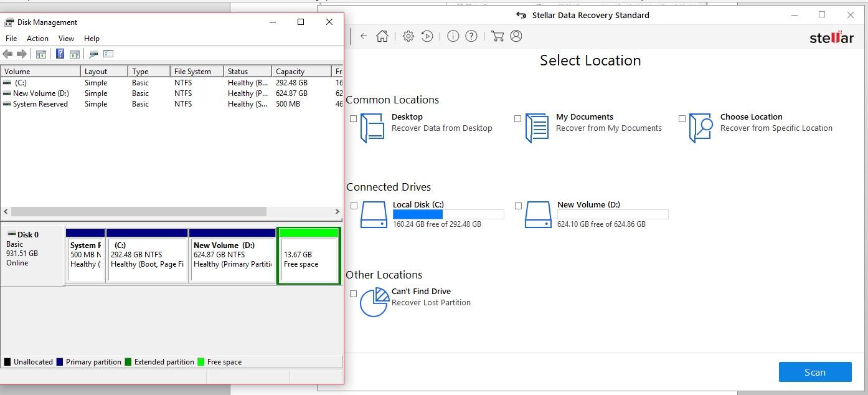
Task: Sort by the Volume column header
Action: pyautogui.click(x=40, y=71)
